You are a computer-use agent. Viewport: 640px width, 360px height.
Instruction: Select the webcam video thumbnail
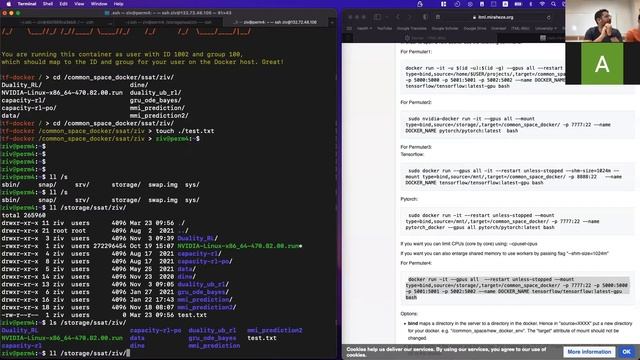click(x=602, y=21)
